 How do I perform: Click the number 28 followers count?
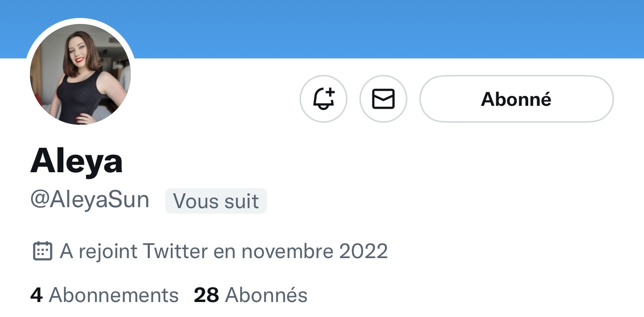206,295
